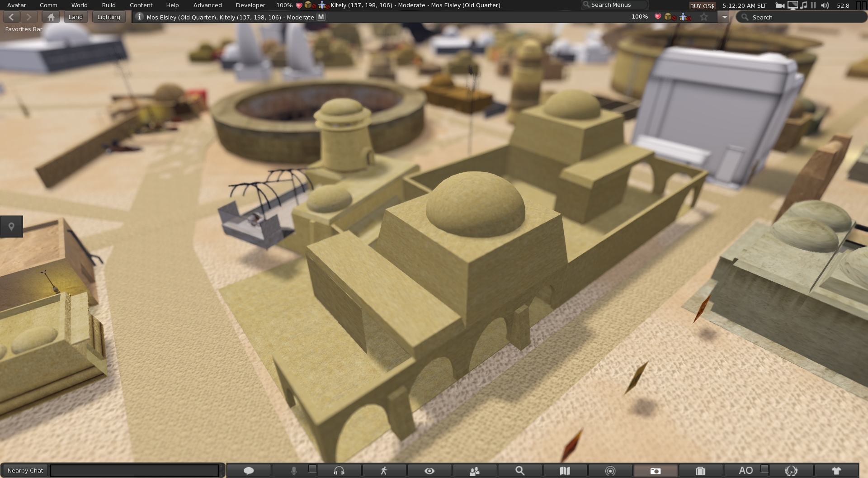Viewport: 868px width, 478px height.
Task: Click the 5:12:20 AM SLT clock
Action: 744,6
